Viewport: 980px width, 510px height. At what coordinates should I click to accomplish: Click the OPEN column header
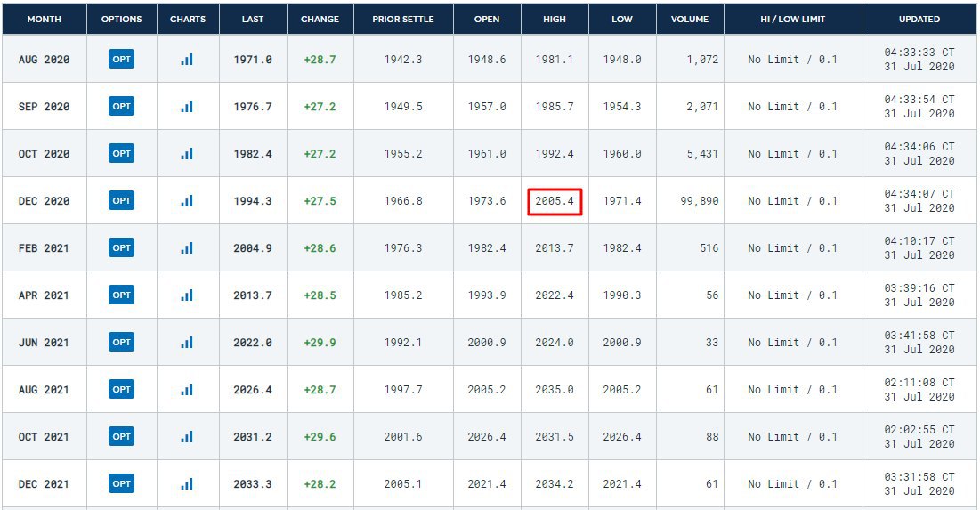click(x=487, y=20)
